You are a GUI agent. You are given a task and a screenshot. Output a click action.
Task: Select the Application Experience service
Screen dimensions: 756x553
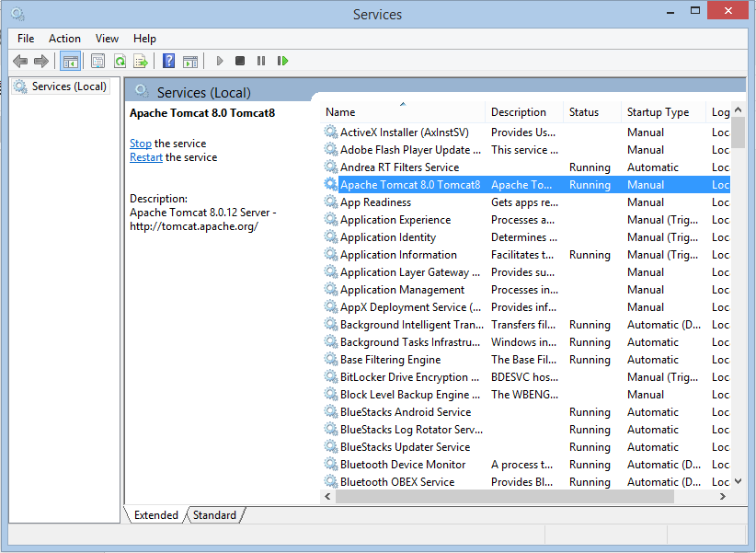pyautogui.click(x=525, y=220)
